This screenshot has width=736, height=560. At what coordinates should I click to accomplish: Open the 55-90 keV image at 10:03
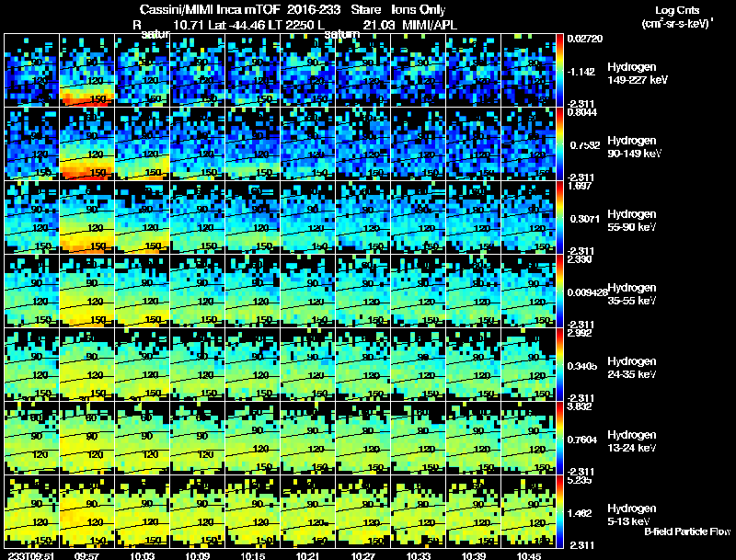[142, 218]
